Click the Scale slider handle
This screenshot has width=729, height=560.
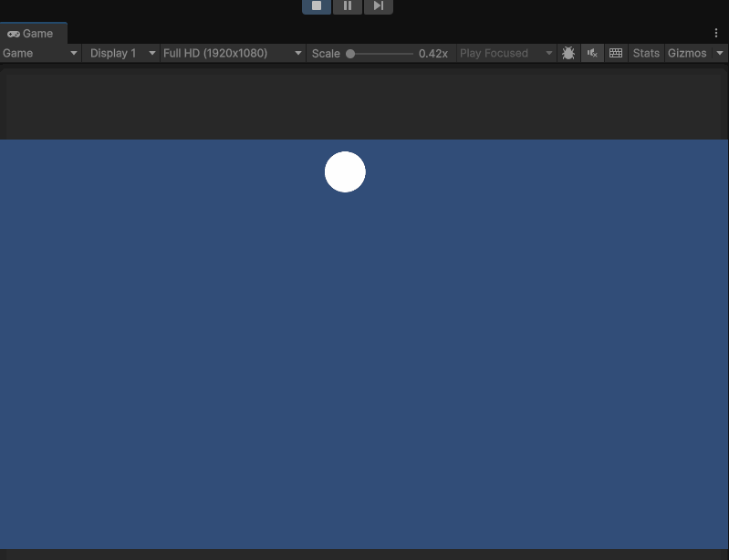[350, 54]
